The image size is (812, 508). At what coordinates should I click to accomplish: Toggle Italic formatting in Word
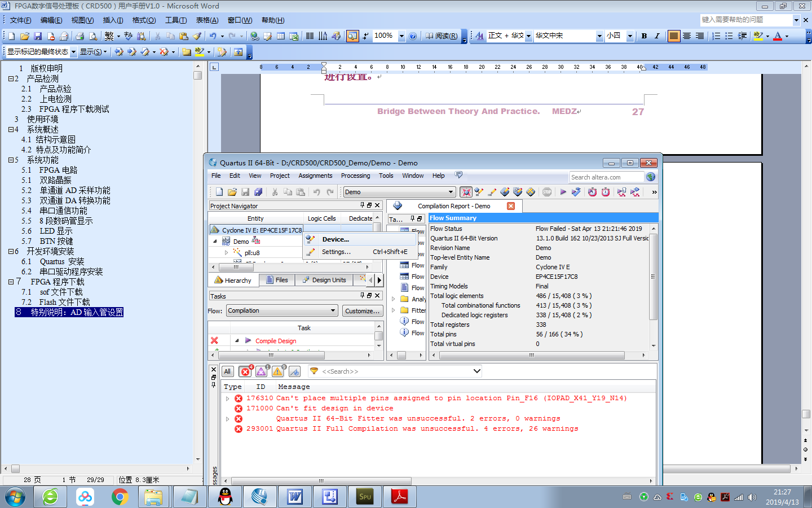tap(657, 36)
